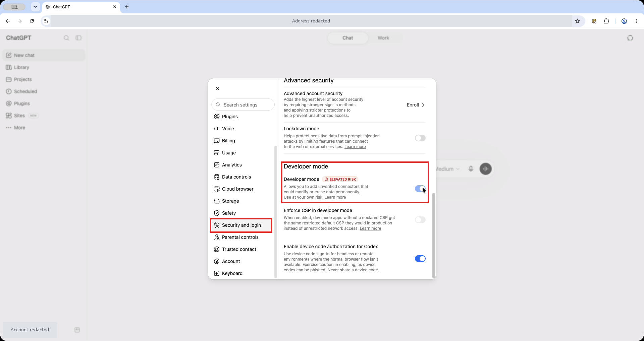Image resolution: width=644 pixels, height=341 pixels.
Task: Open Voice settings
Action: 243,129
